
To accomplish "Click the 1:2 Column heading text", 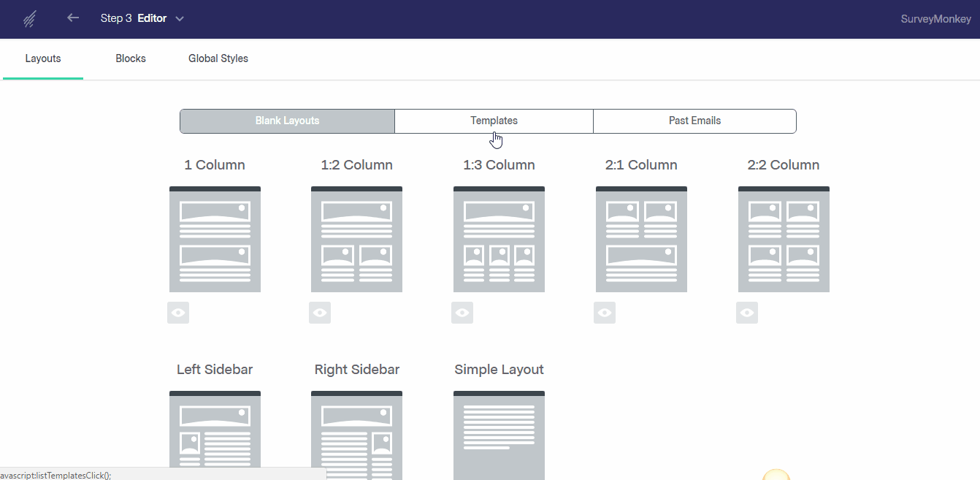I will (x=356, y=165).
